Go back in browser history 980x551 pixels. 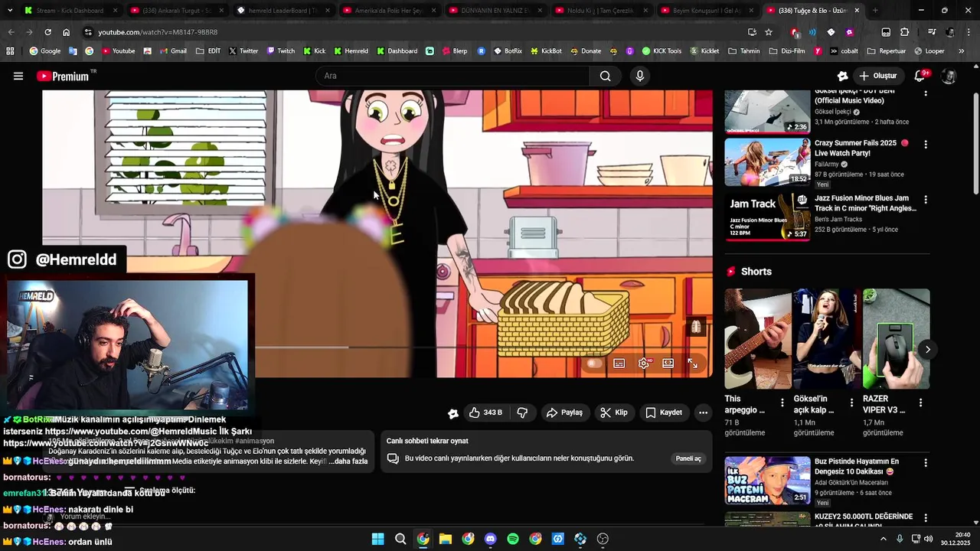[x=11, y=32]
